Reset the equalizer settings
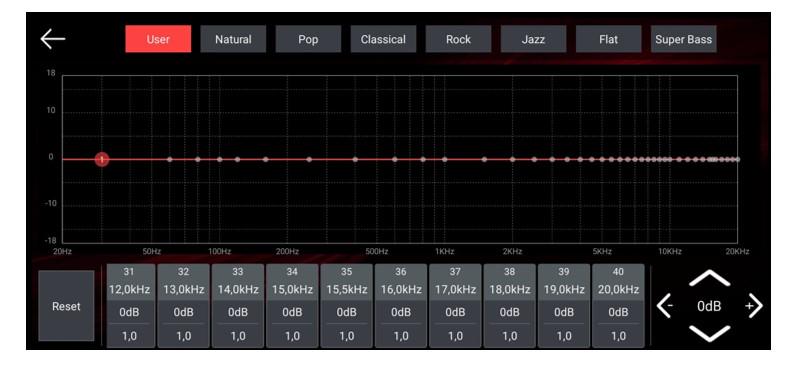The width and height of the screenshot is (790, 372). pos(67,306)
